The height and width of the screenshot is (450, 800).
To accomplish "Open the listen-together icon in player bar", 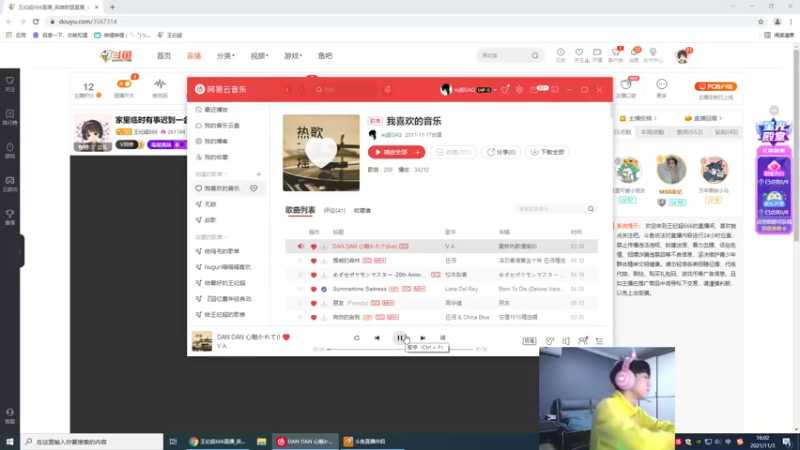I will click(583, 341).
